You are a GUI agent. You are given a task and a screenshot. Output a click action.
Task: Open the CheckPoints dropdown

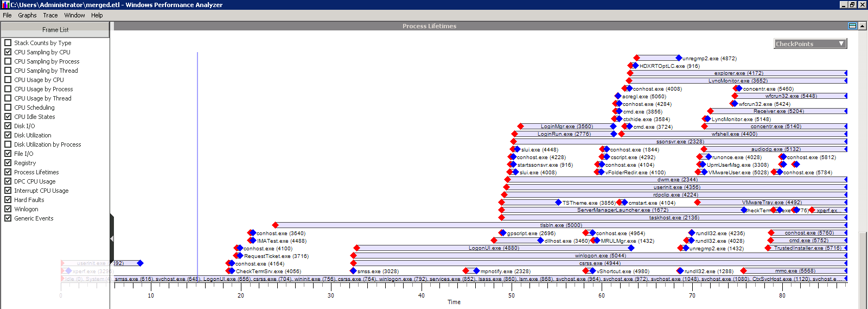click(x=810, y=43)
